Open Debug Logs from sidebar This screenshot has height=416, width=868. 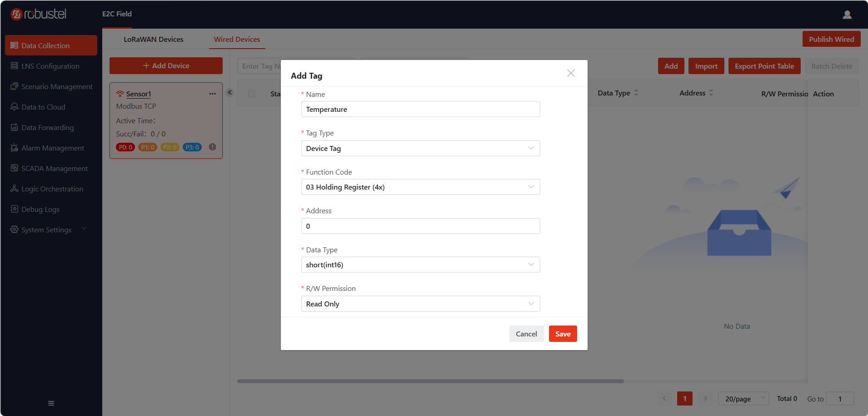(x=40, y=209)
